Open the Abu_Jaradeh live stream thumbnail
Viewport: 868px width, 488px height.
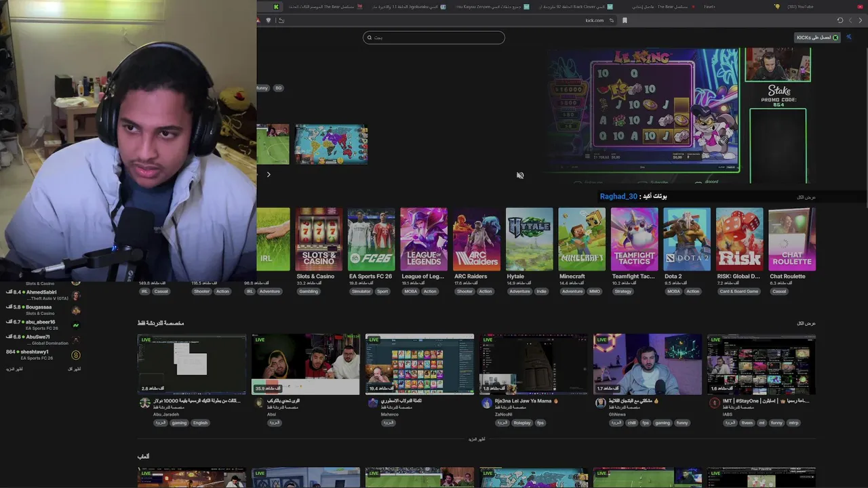(192, 364)
